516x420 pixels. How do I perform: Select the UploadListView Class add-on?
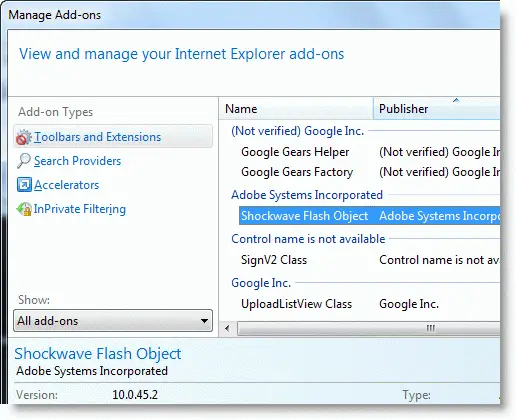(297, 304)
